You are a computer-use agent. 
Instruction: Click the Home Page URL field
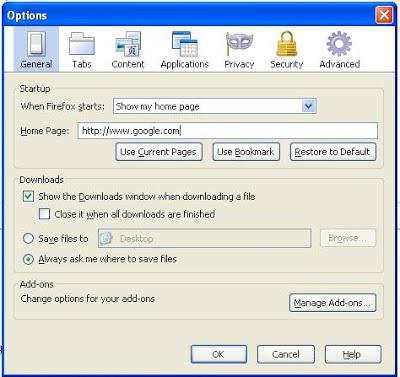tap(228, 131)
